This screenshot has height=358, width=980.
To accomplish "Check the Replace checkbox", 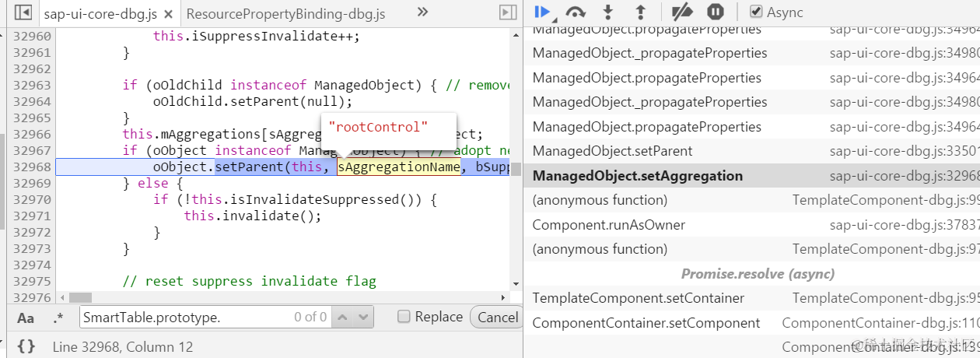I will point(404,317).
